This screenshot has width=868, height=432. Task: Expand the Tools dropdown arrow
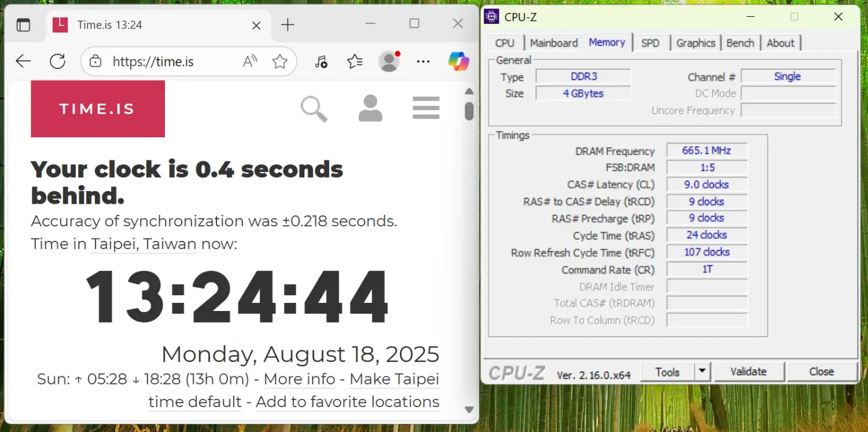pos(702,372)
